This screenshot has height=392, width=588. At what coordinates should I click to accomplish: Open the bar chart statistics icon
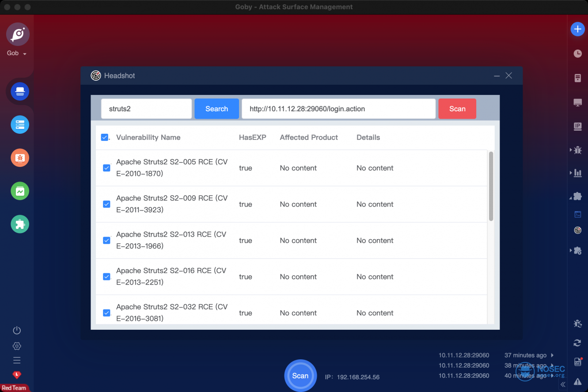coord(578,173)
